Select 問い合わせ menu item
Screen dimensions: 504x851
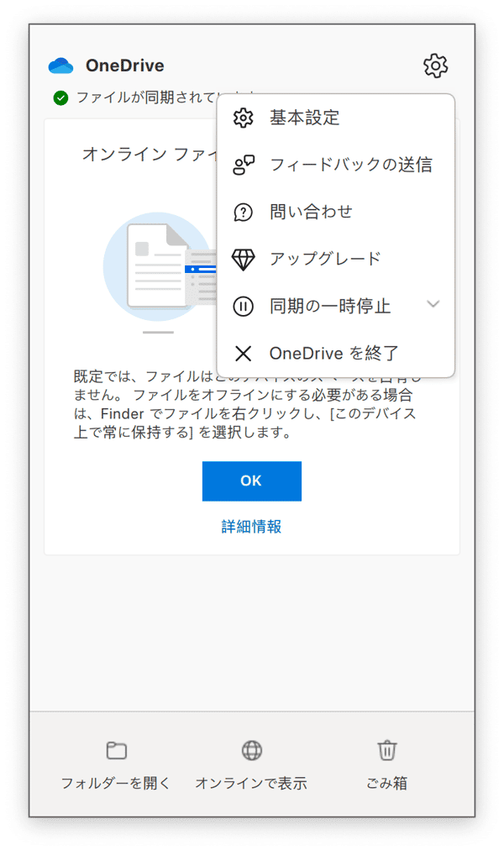(x=335, y=213)
